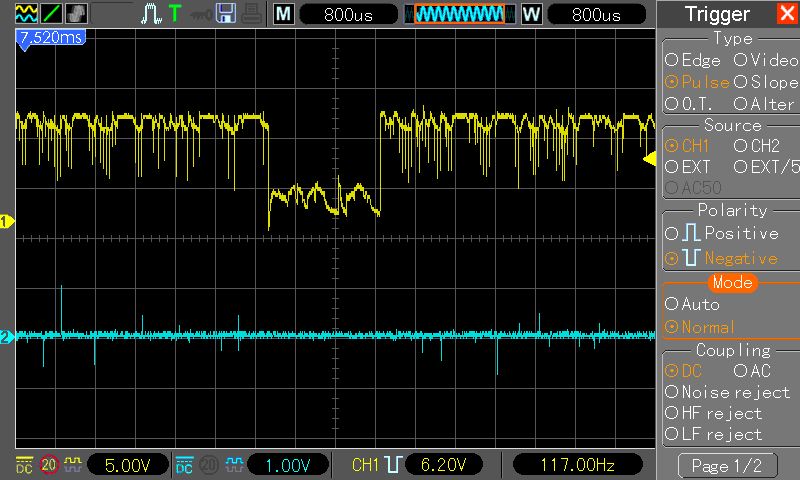Select the green diagonal line icon
Image resolution: width=800 pixels, height=480 pixels.
pyautogui.click(x=52, y=14)
